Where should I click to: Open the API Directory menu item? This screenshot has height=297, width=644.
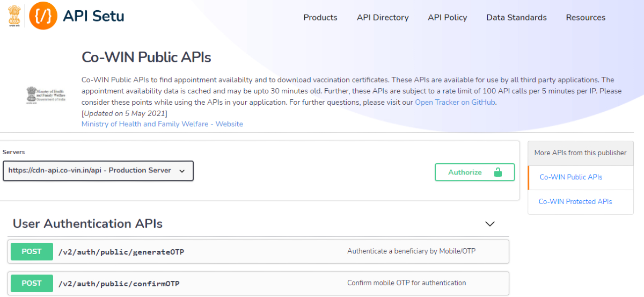point(383,18)
